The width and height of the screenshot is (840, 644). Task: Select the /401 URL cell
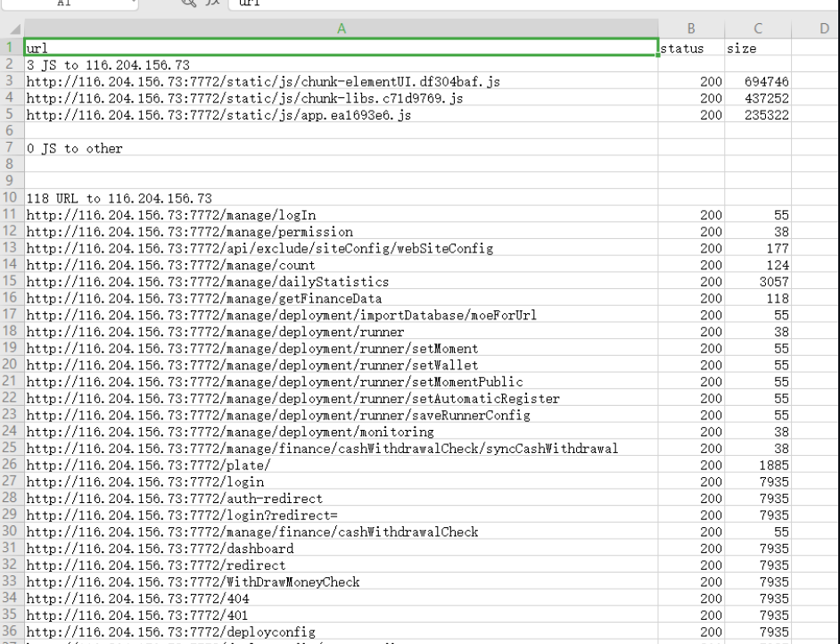click(x=342, y=615)
